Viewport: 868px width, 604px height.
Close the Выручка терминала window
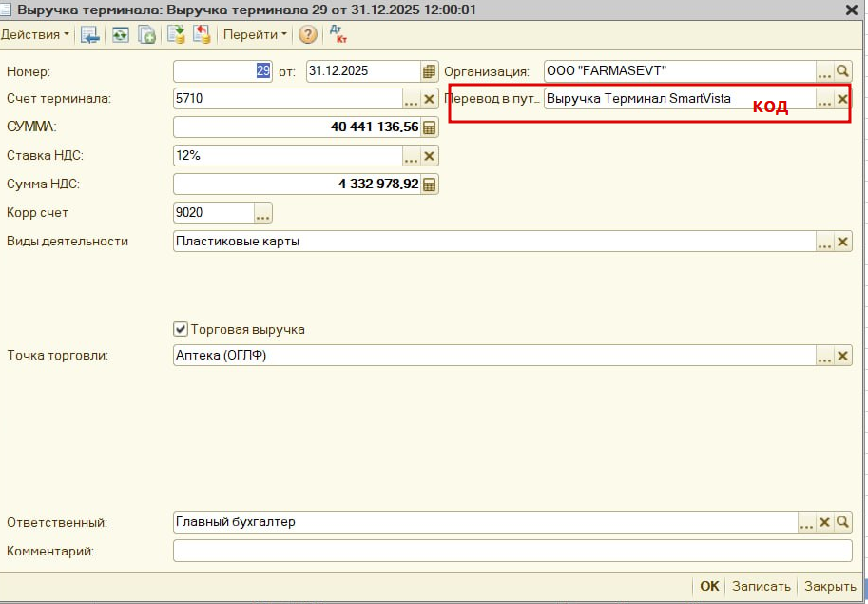tap(852, 10)
